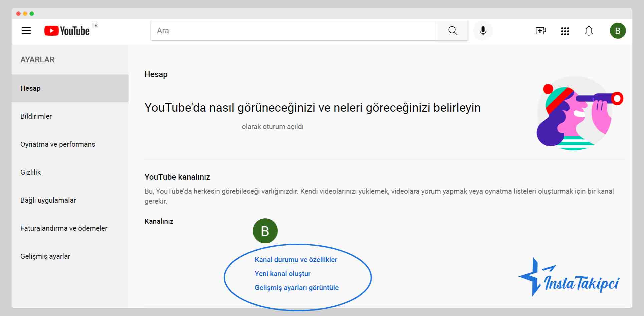This screenshot has height=316, width=644.
Task: Open Bildirimler settings section
Action: click(x=70, y=116)
